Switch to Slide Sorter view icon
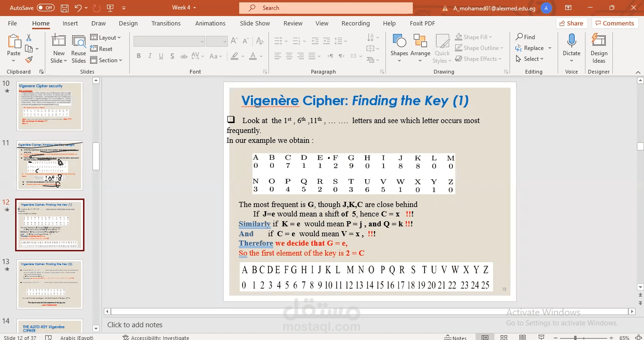Image resolution: width=644 pixels, height=340 pixels. coord(504,338)
